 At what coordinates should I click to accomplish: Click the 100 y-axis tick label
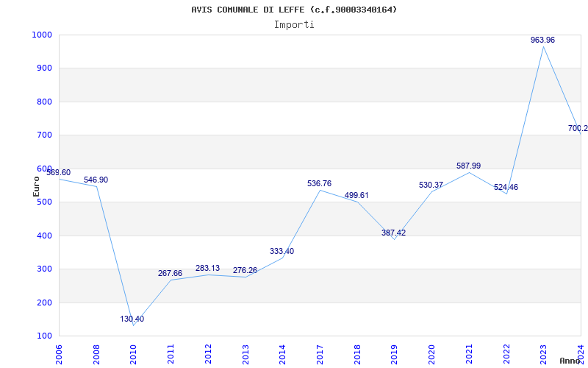(44, 336)
